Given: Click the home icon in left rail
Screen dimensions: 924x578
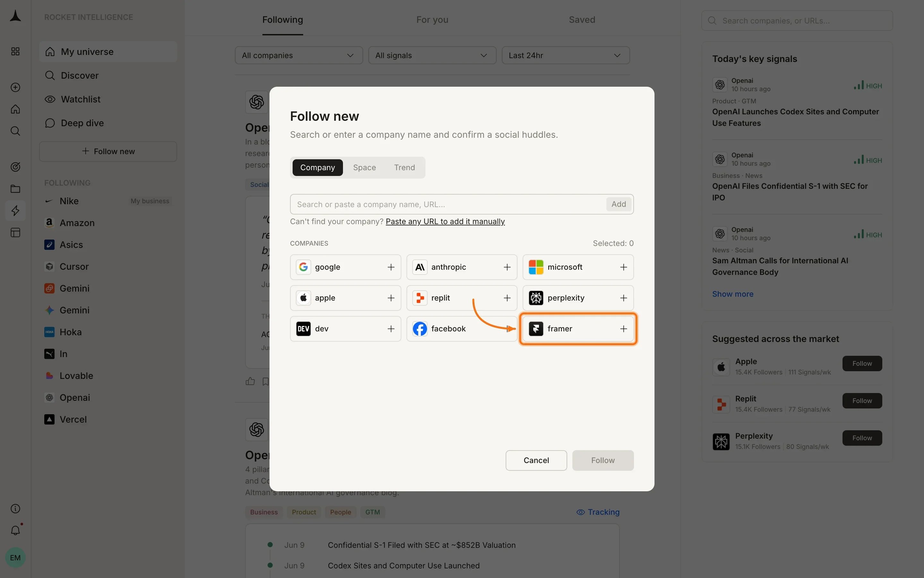Looking at the screenshot, I should coord(15,109).
